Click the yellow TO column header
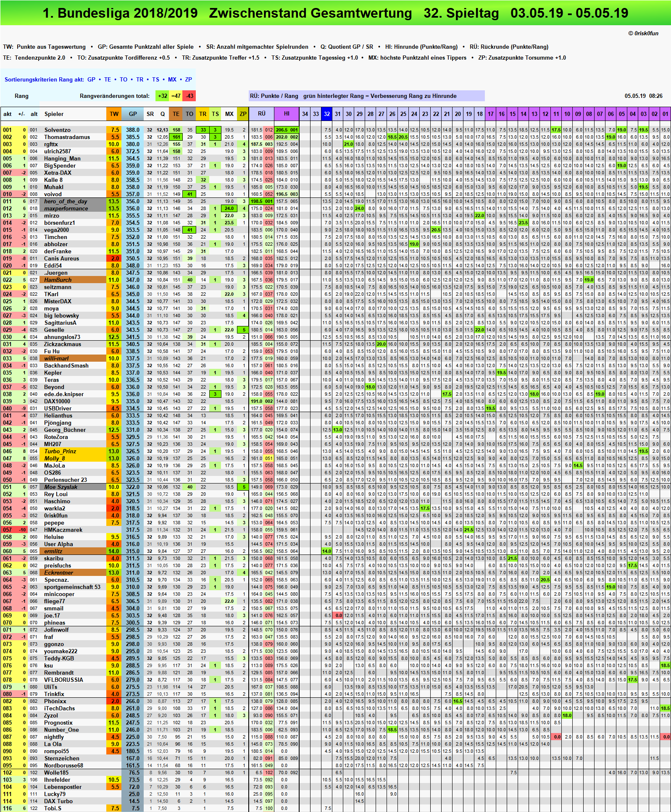 189,114
